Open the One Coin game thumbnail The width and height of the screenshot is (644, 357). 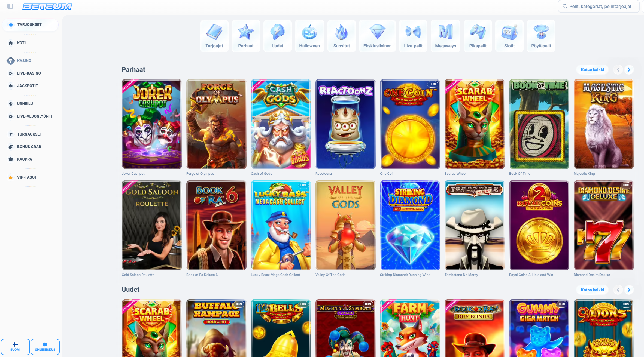point(410,124)
